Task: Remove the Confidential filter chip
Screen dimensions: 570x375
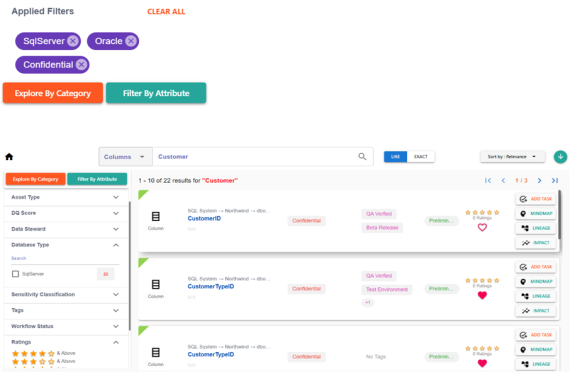Action: point(81,65)
